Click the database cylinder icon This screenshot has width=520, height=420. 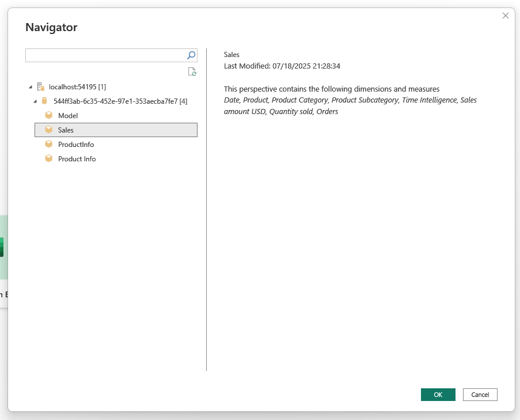44,101
